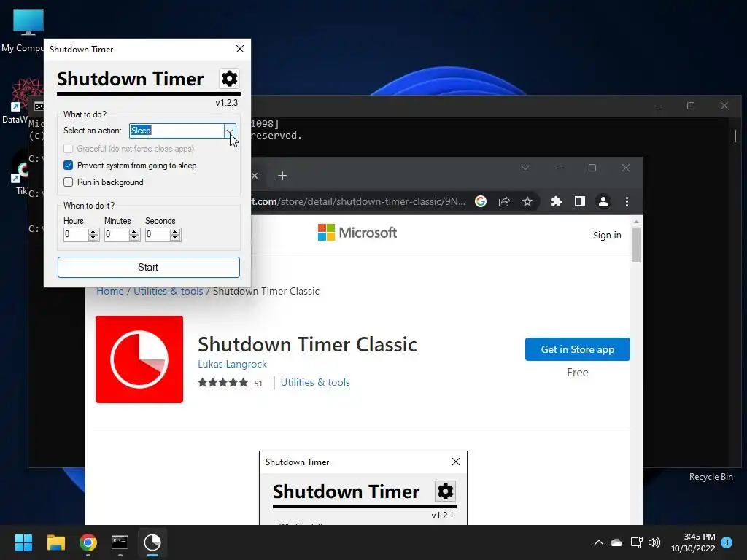Share this page from address bar
Screen dimensions: 747x560
pos(504,201)
